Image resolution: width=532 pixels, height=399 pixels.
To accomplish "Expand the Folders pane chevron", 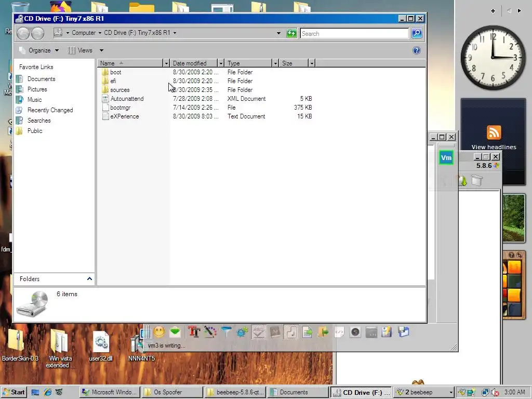I will [89, 279].
